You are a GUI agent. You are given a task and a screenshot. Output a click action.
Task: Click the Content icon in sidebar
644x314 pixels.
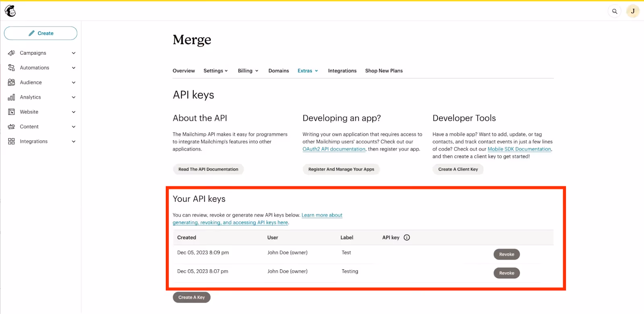coord(11,126)
